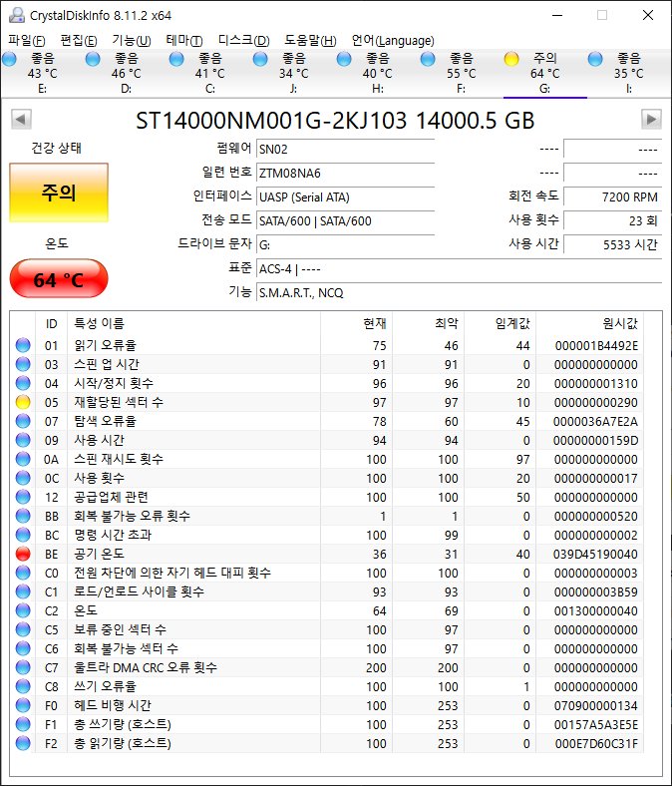Click raw value 039D45190040
Image resolution: width=672 pixels, height=786 pixels.
595,554
